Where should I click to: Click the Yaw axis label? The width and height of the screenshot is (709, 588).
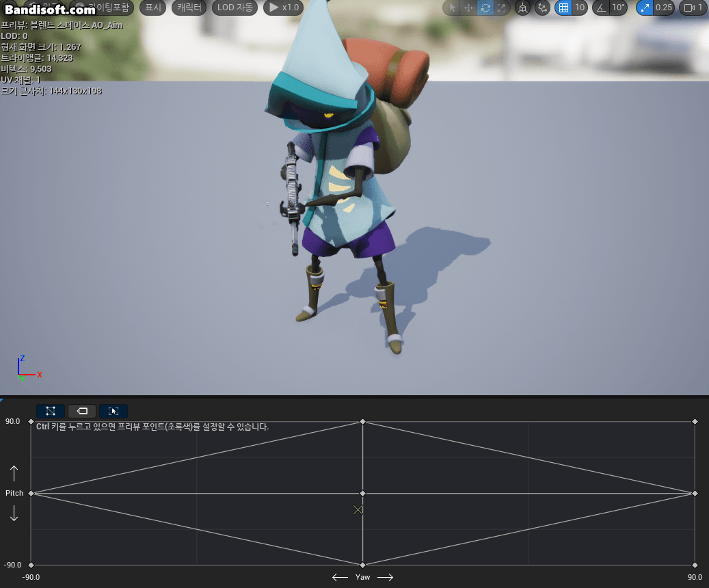click(362, 577)
